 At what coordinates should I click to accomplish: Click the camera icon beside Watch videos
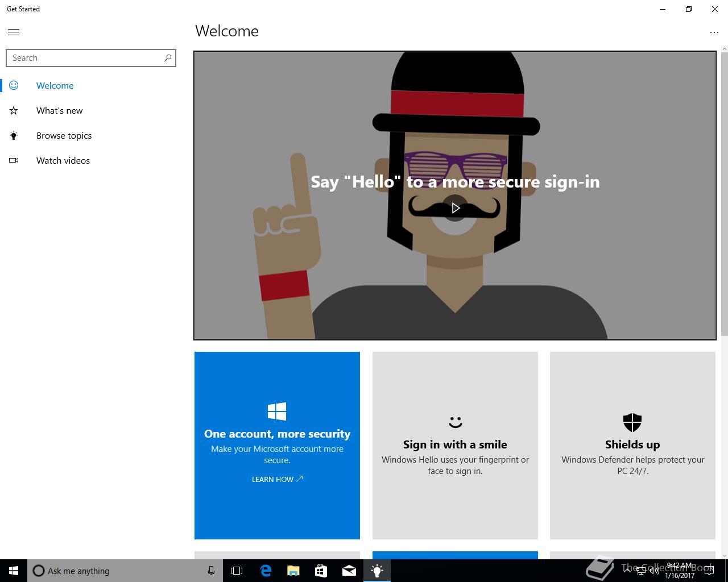14,160
